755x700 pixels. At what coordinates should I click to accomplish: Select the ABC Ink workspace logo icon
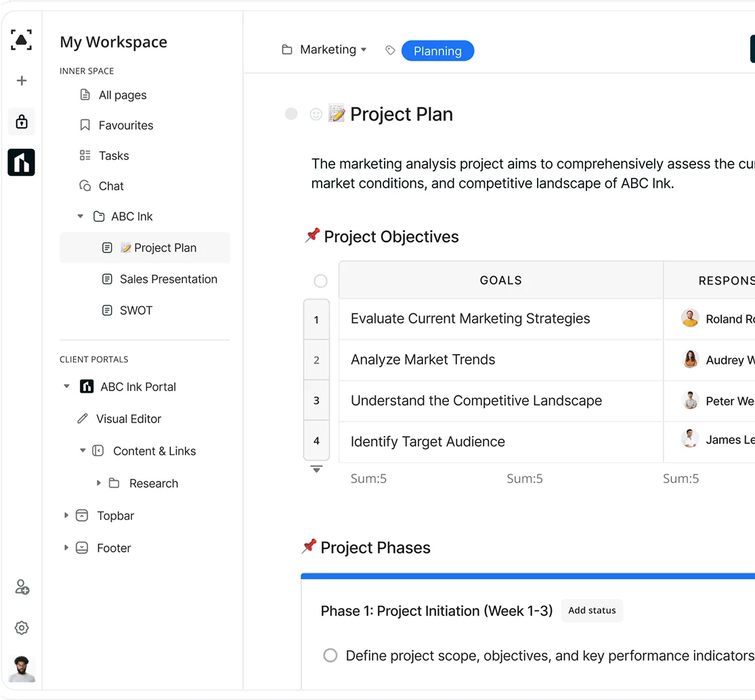coord(22,162)
